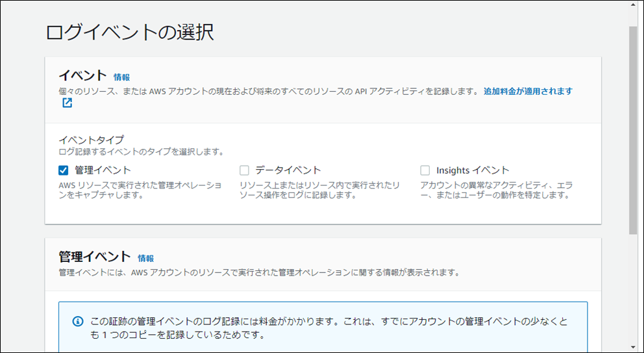This screenshot has height=353, width=644.
Task: Click the scrollbar up arrow
Action: 634,6
